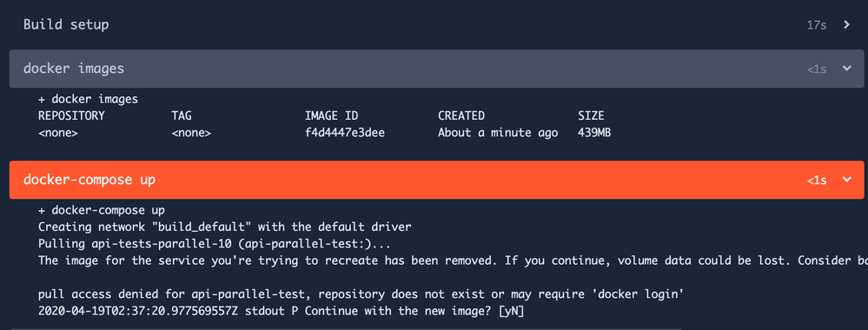Click the 'image for the service' warning line
Screen dimensions: 868x330
453,261
